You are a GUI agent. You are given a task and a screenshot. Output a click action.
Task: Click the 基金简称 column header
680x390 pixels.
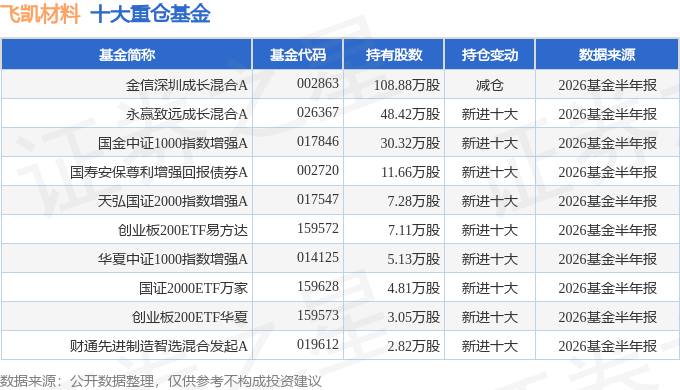point(127,55)
